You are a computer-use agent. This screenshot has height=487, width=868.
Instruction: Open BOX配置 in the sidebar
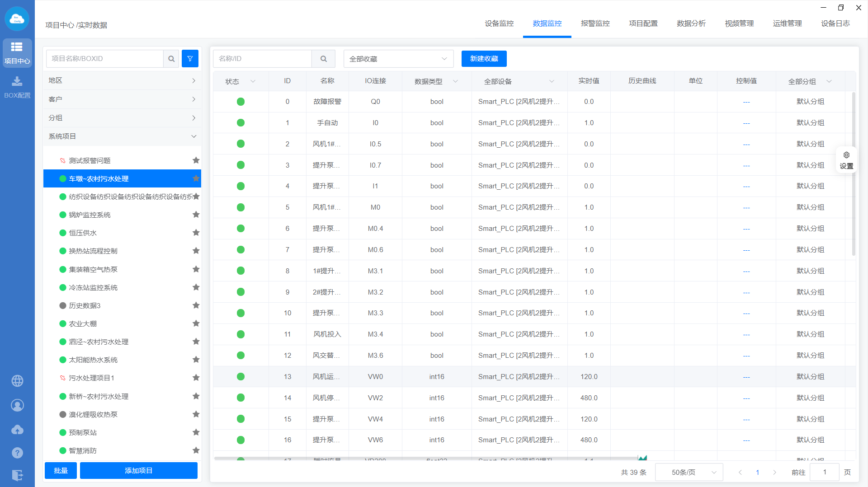click(17, 87)
